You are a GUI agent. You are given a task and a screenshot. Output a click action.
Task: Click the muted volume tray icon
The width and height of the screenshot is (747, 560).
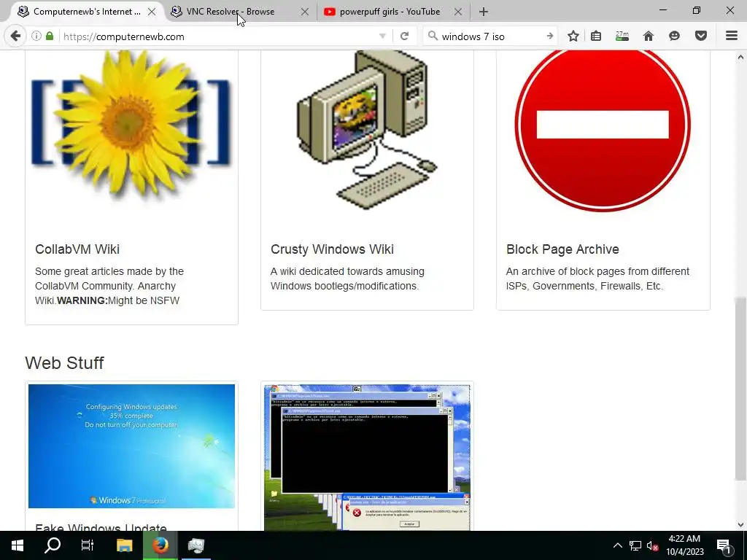coord(653,545)
